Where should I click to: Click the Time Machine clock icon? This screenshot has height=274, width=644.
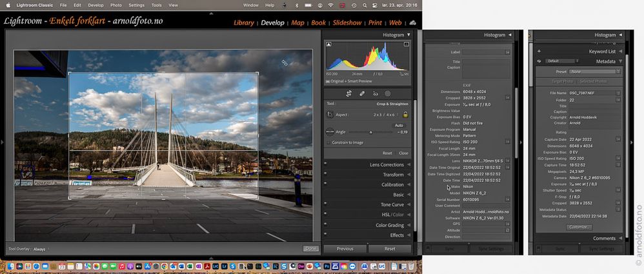(354, 5)
